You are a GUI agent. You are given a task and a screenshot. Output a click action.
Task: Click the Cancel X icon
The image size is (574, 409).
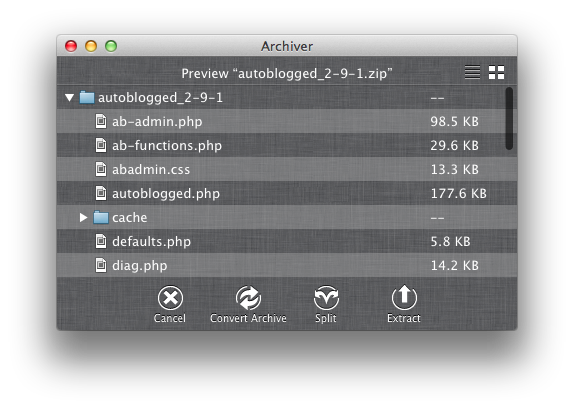point(170,298)
